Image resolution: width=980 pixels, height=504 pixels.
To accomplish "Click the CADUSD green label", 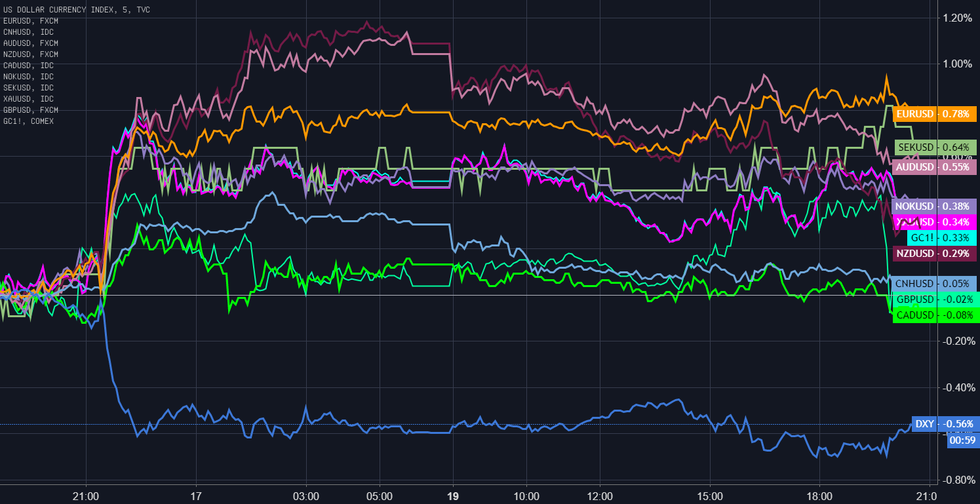I will tap(935, 315).
